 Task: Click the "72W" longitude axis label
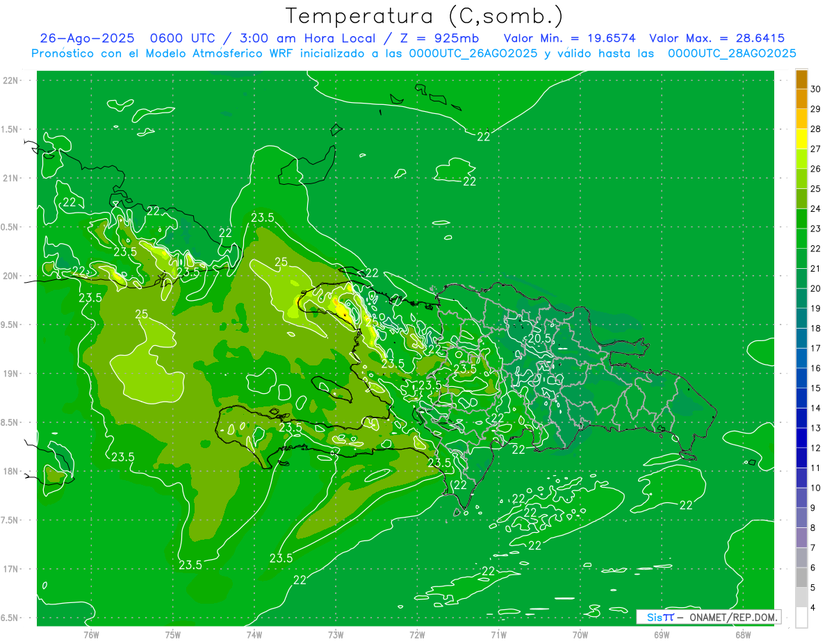point(417,635)
